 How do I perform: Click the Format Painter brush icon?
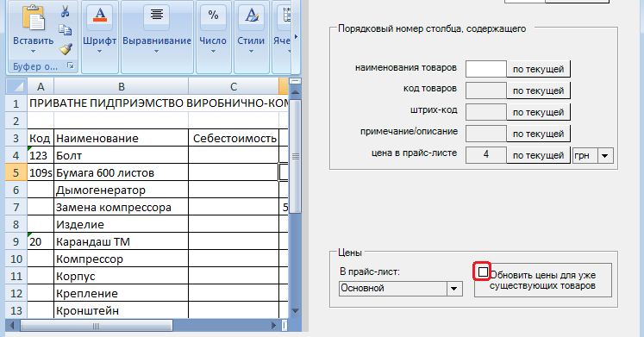(66, 49)
